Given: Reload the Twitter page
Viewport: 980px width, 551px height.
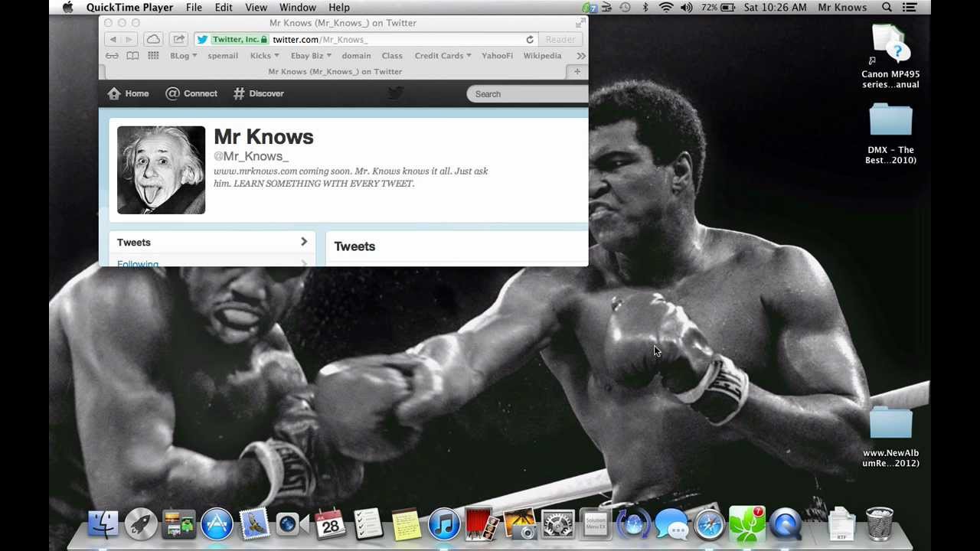Looking at the screenshot, I should (529, 39).
